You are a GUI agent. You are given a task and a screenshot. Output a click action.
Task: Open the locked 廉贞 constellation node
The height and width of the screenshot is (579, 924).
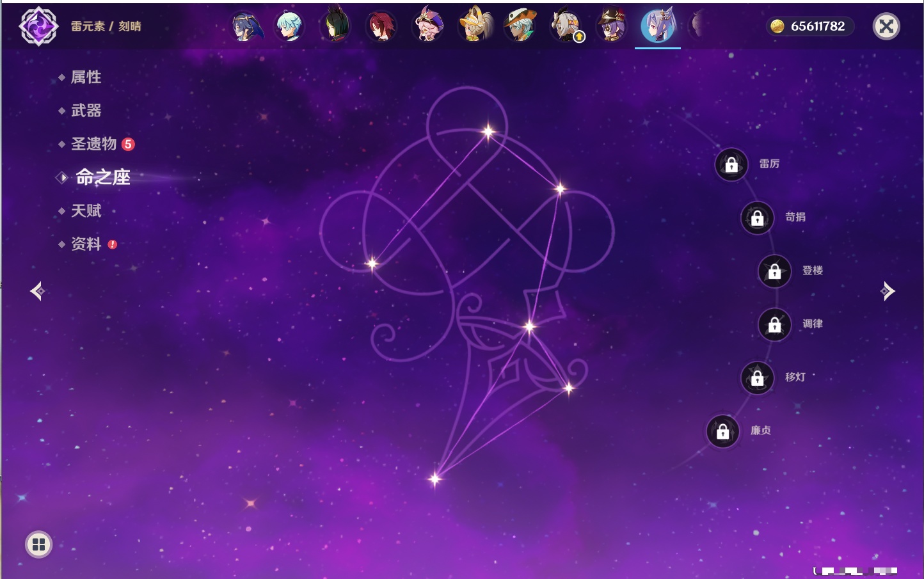pos(723,431)
